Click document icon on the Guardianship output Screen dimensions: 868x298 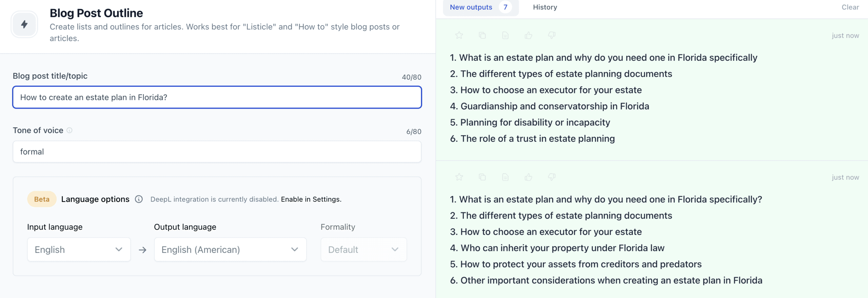pos(505,35)
